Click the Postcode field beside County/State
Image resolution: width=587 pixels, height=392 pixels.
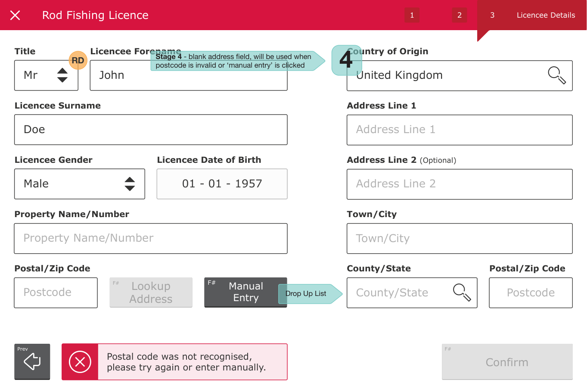click(x=531, y=292)
